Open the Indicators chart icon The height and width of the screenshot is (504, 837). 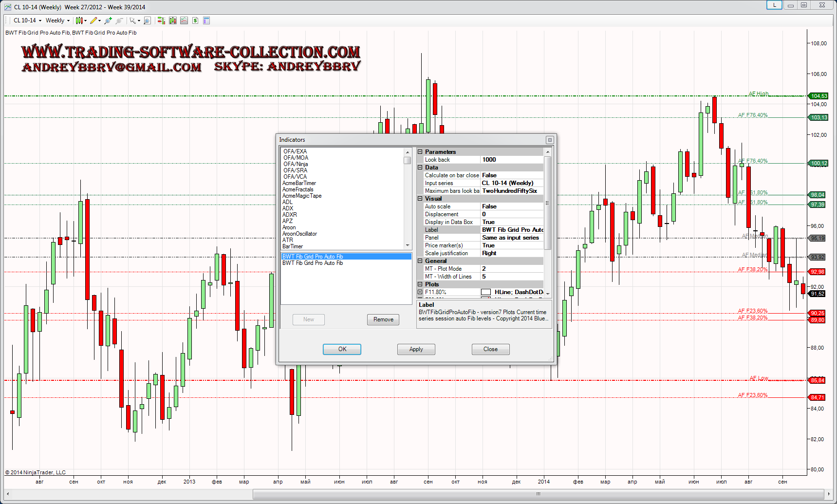pos(184,20)
